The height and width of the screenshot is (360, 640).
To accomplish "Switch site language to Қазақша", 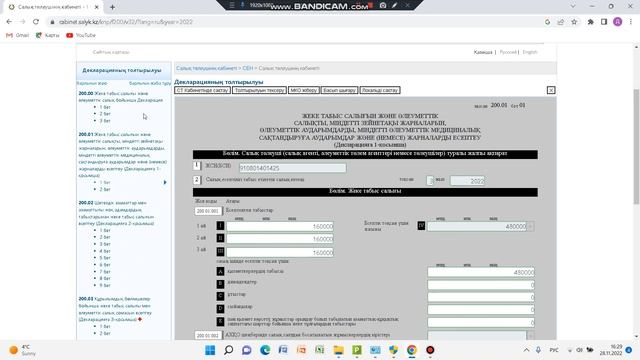I will point(483,52).
